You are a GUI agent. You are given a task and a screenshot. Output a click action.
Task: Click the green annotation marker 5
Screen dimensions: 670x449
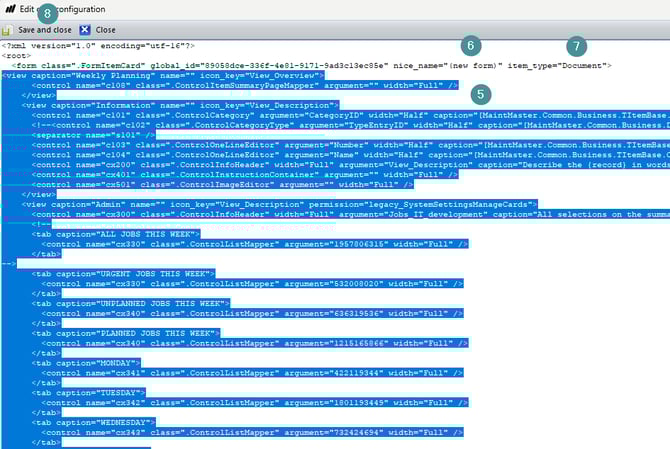(483, 93)
